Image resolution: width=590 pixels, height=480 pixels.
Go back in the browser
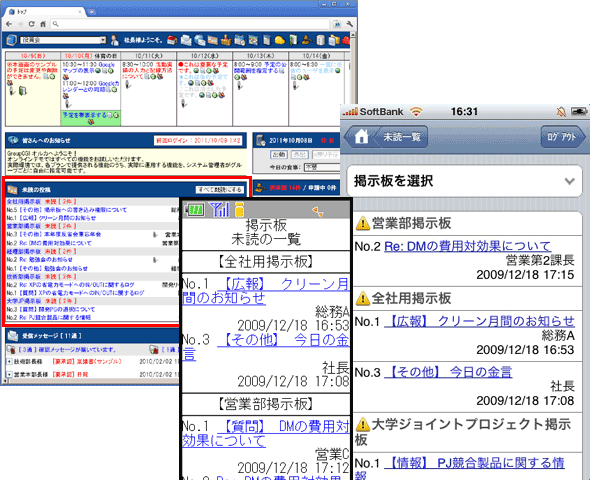coord(9,24)
